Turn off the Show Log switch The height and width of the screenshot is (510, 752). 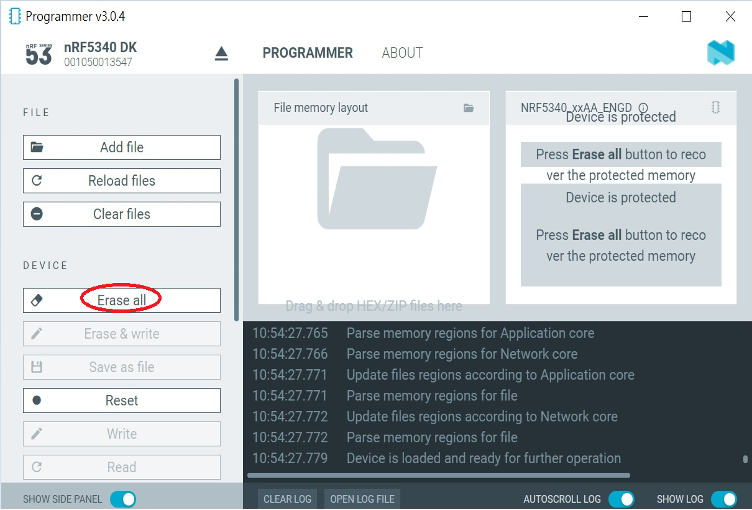coord(724,499)
